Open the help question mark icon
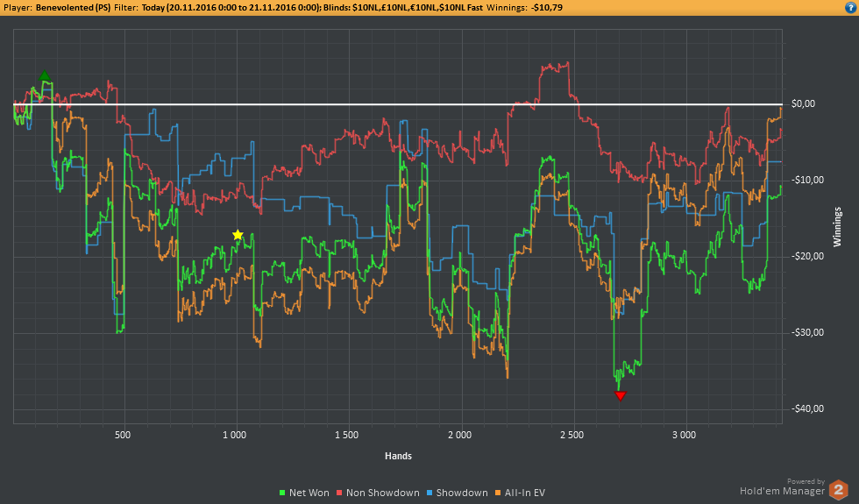The image size is (859, 504). 850,6
